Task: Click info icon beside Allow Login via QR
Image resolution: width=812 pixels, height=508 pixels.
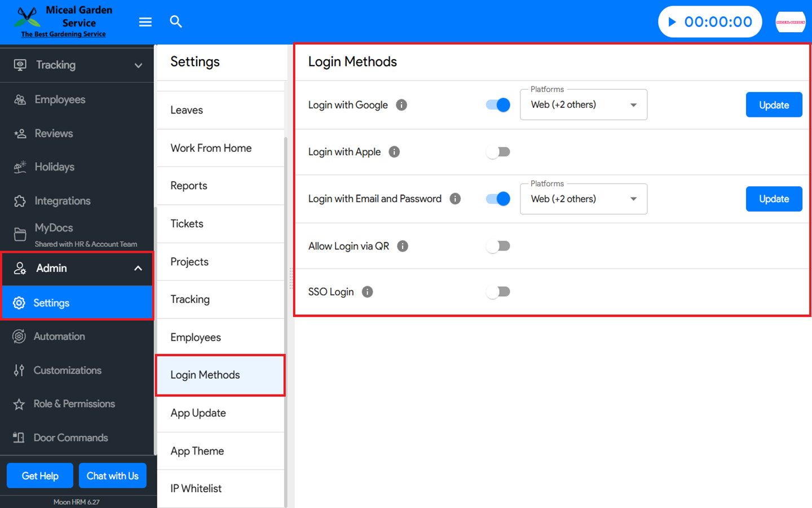Action: [x=403, y=246]
